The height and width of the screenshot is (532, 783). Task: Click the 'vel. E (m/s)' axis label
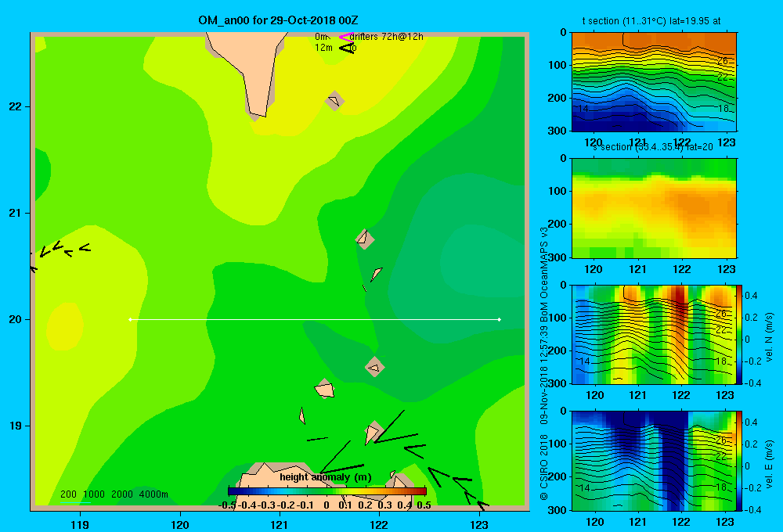coord(769,464)
